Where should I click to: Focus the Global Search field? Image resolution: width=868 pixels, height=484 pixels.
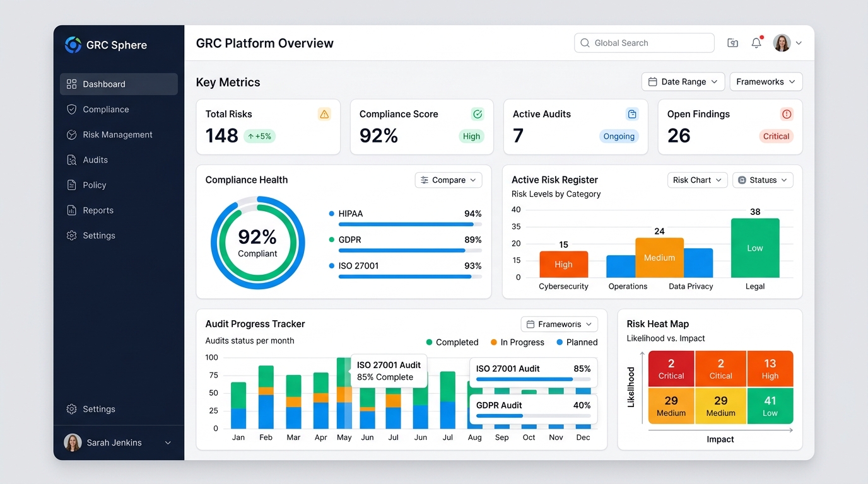pyautogui.click(x=644, y=43)
